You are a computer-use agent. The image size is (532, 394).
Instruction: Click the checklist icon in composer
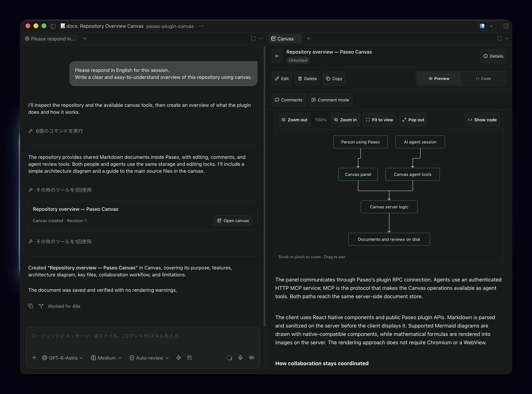190,358
